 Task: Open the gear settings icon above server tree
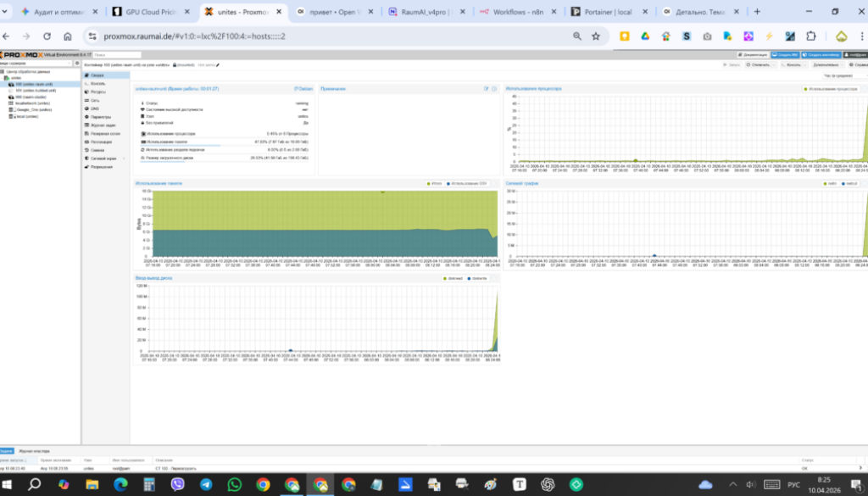[77, 63]
